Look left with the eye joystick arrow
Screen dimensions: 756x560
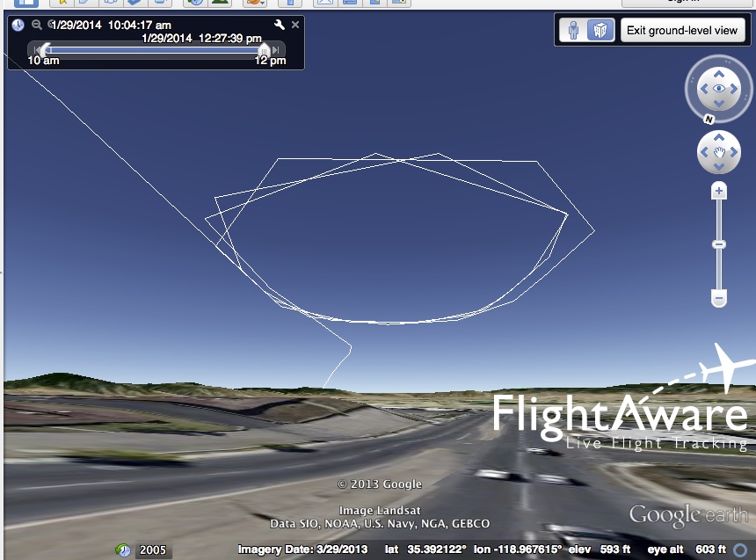tap(704, 89)
